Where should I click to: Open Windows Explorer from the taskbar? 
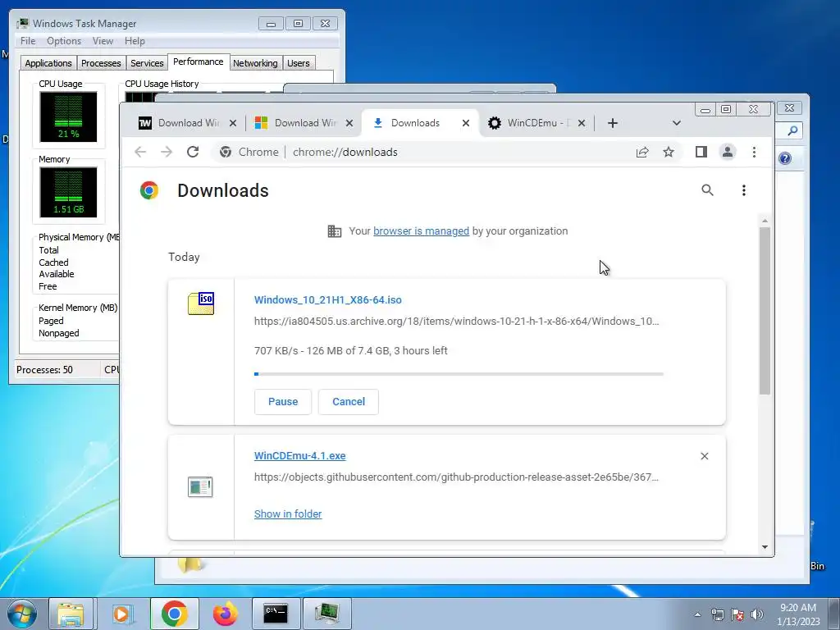(x=71, y=614)
